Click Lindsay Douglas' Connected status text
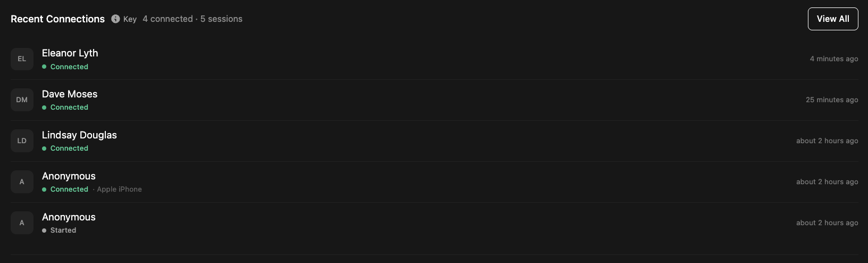This screenshot has height=263, width=868. [x=69, y=149]
